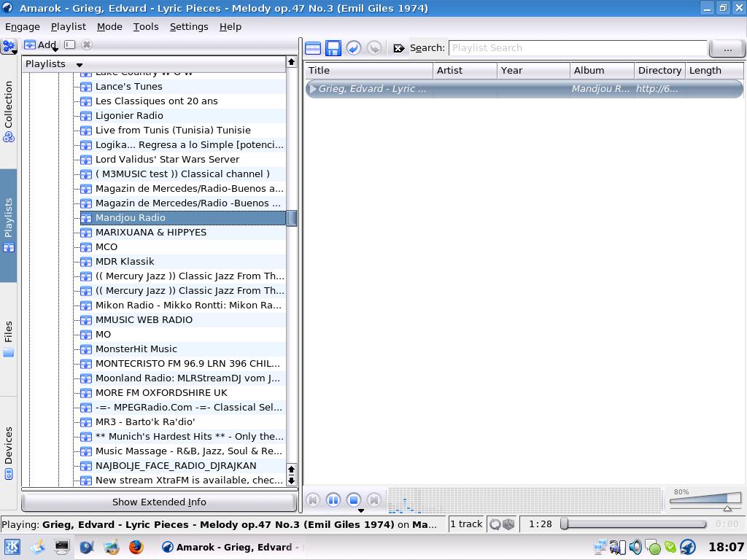747x560 pixels.
Task: Select Lord Validus' Star Wars Server
Action: tap(167, 159)
